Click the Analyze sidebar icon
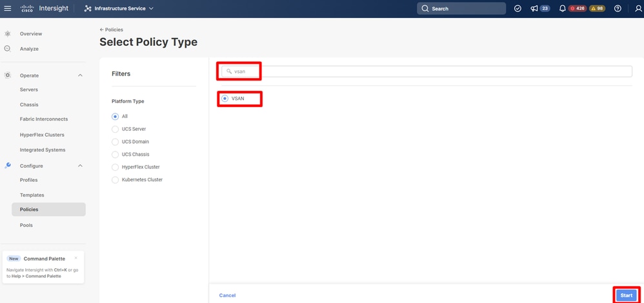 [7, 48]
